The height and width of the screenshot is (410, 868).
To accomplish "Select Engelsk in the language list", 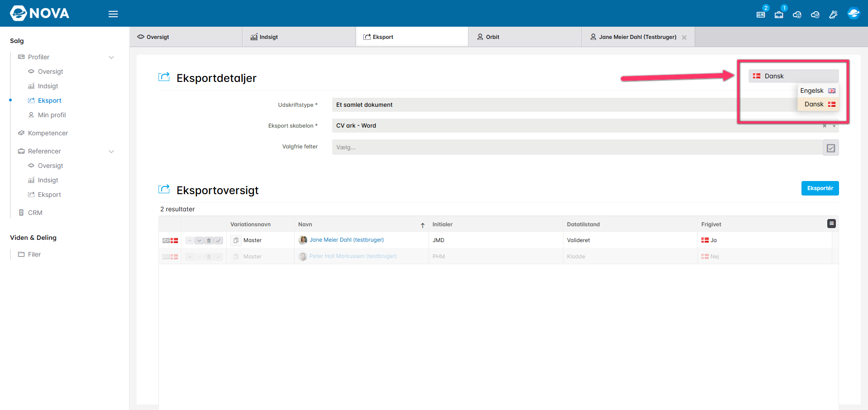I will pos(818,91).
